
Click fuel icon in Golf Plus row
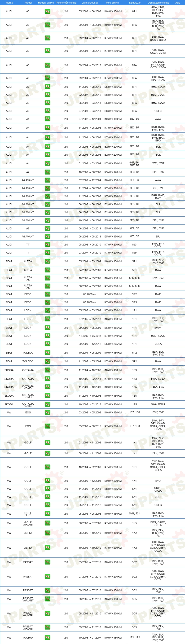tap(47, 513)
